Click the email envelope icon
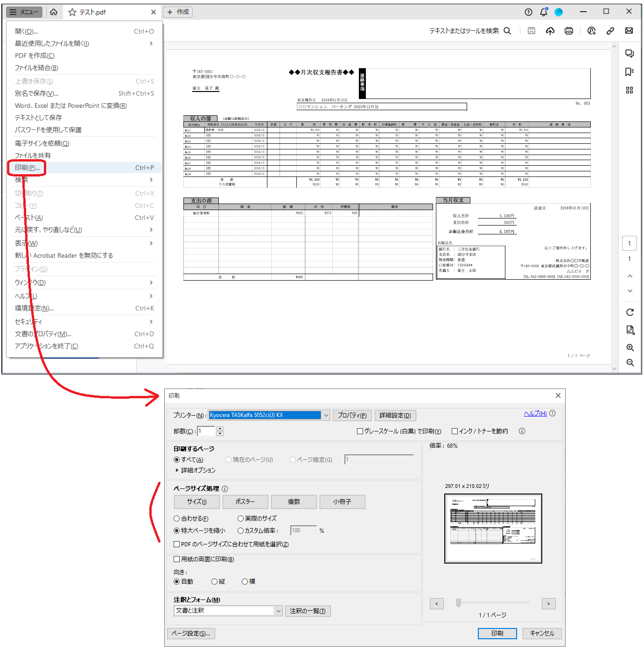644x649 pixels. [x=629, y=31]
